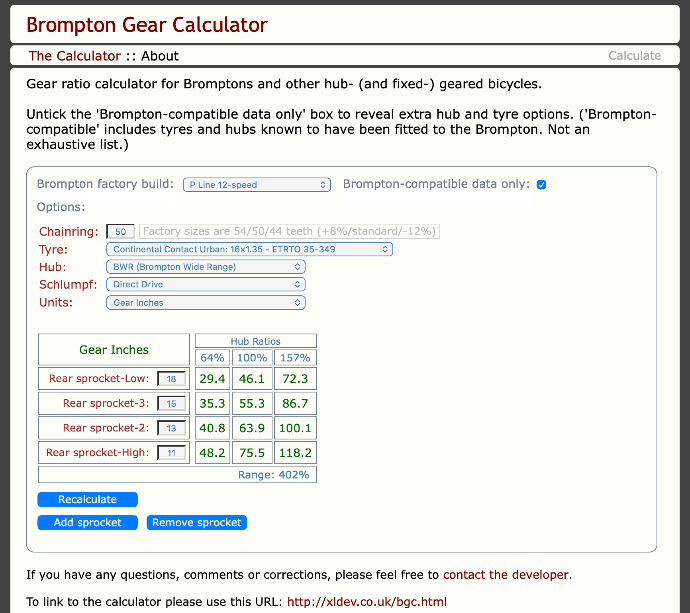Select the 40.8 gear inches value
This screenshot has width=690, height=613.
[x=212, y=428]
